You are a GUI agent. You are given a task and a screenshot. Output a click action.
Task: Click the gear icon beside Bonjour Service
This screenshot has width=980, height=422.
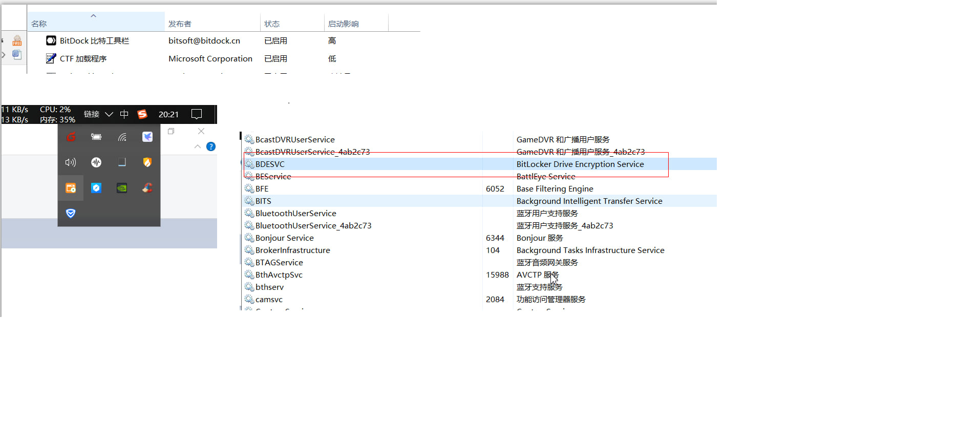coord(249,238)
